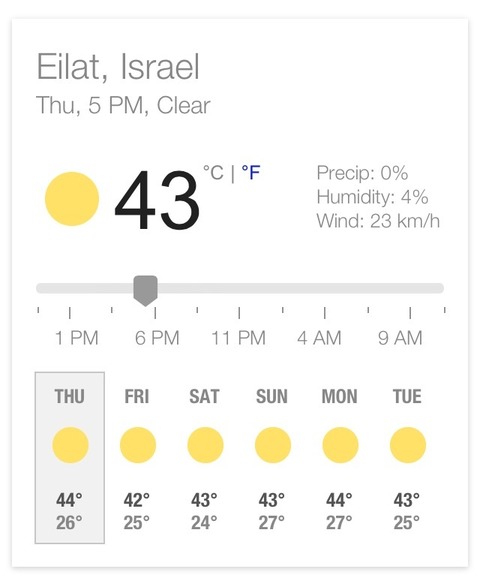This screenshot has width=480, height=578.
Task: Jump timeline to the 4 AM mark
Action: click(x=319, y=338)
